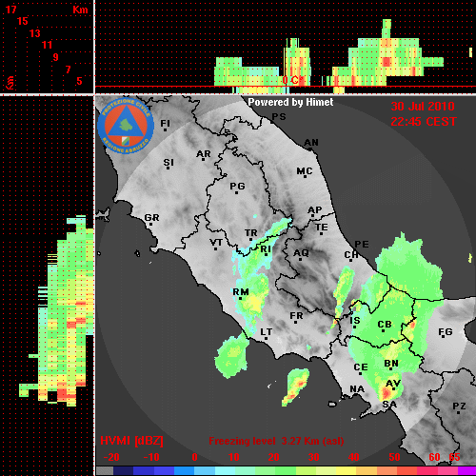Screen dimensions: 476x476
Task: Select the '20' value on the dBZ scale
Action: point(273,457)
